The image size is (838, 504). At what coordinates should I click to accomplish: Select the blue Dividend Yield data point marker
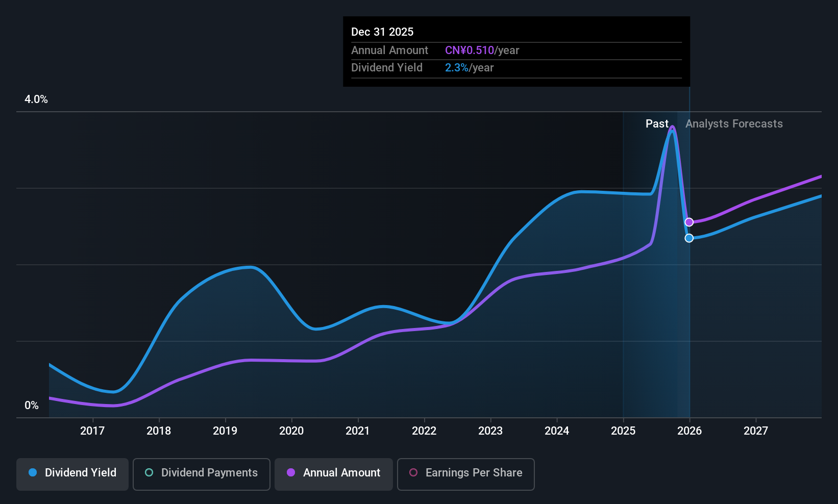689,238
